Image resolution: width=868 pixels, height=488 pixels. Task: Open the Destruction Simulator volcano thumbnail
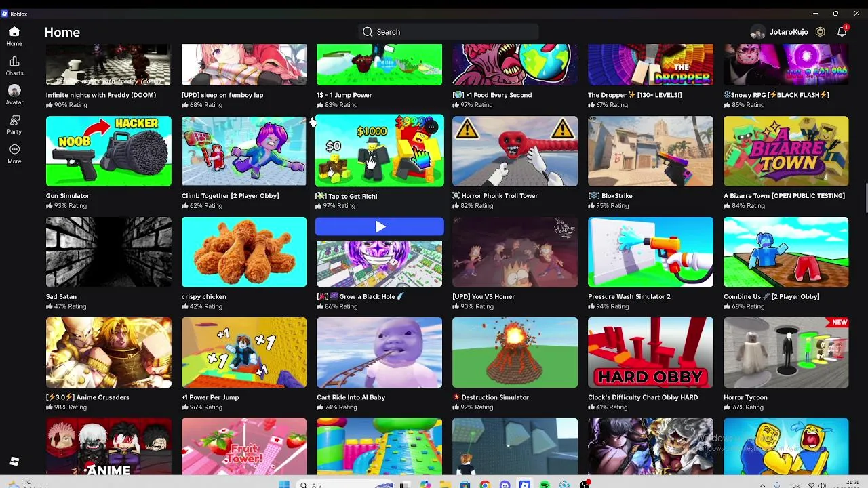[515, 352]
